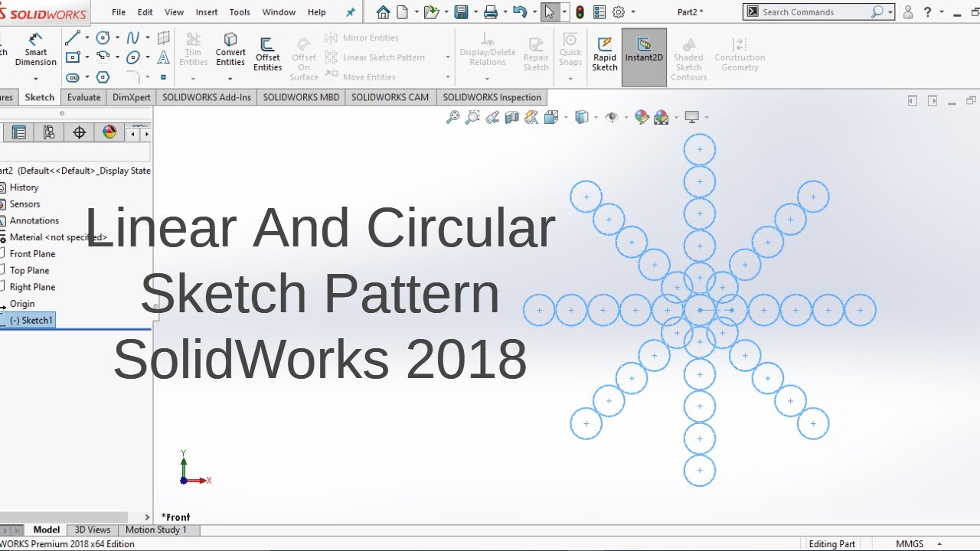The image size is (980, 551).
Task: Open the Line tool dropdown arrow
Action: point(87,37)
